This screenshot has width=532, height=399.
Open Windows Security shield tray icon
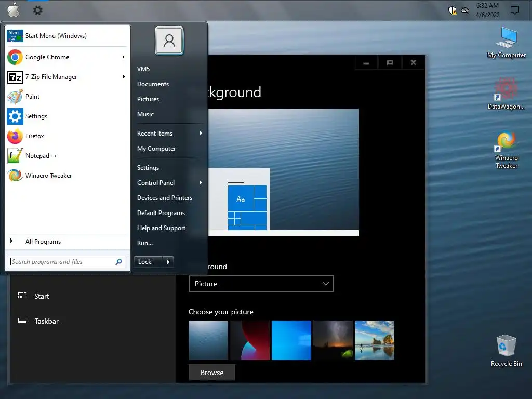pos(453,10)
